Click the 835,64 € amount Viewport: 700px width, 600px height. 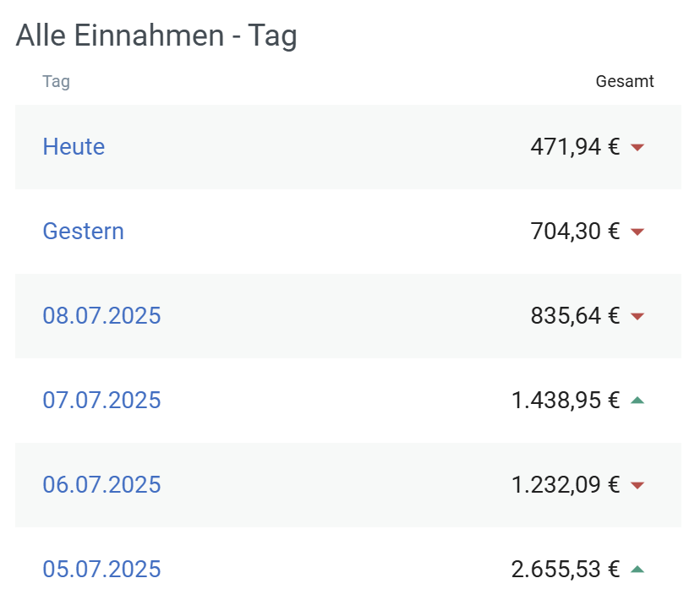[x=575, y=316]
